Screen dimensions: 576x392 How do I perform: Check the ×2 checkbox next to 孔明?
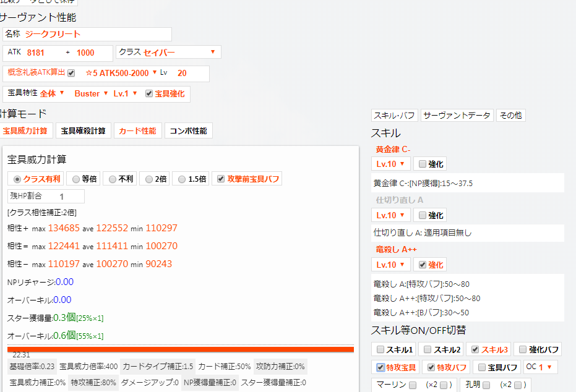tap(518, 385)
